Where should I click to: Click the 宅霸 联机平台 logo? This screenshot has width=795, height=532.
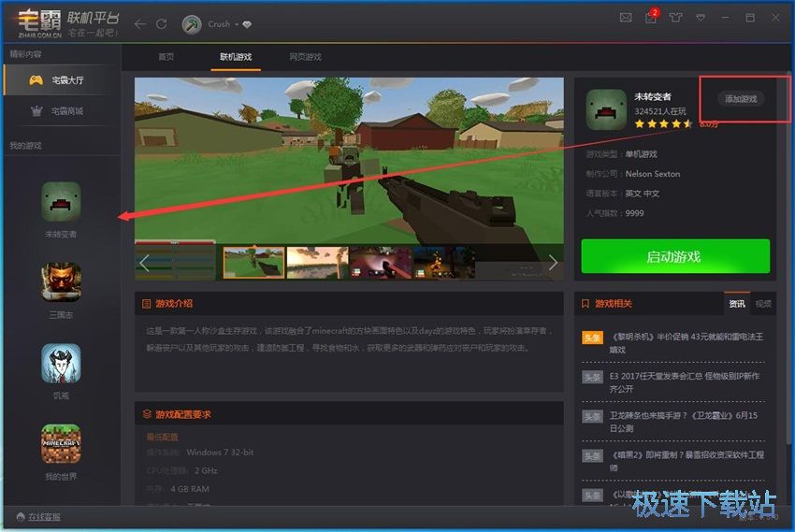(x=67, y=23)
